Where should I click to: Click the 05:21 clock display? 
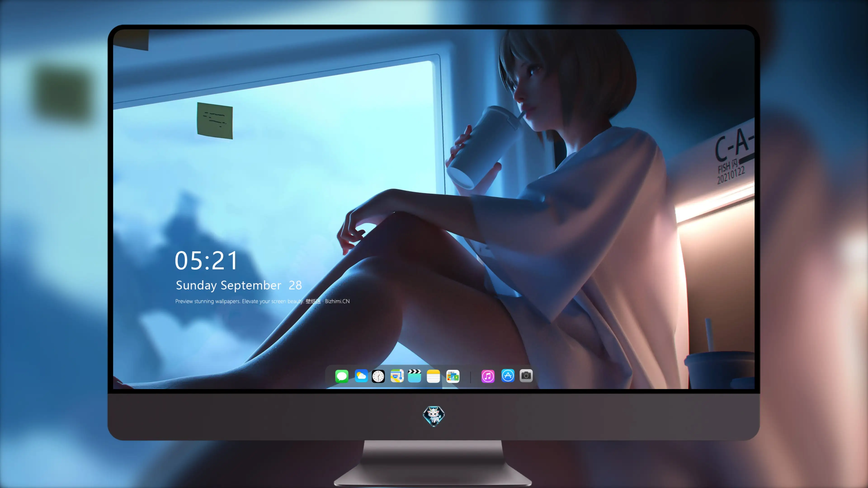pos(206,261)
